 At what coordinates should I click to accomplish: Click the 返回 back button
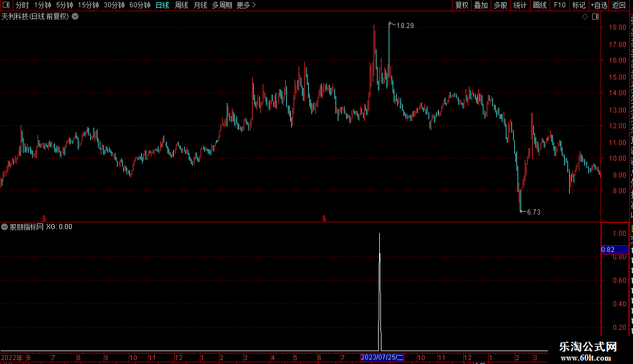pos(619,5)
